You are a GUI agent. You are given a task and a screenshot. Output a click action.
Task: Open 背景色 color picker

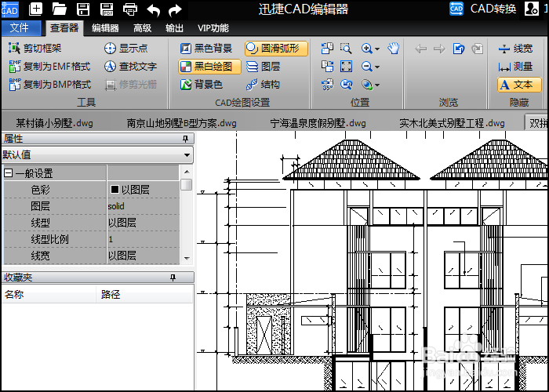point(202,85)
